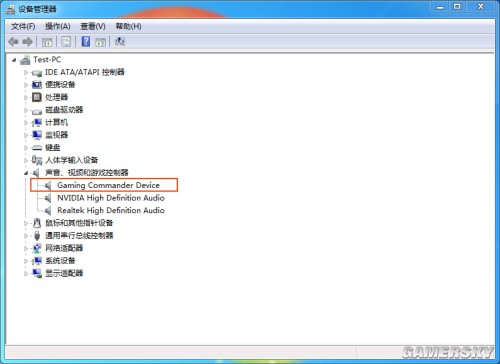Expand the 通用串行总线控制器 node
The height and width of the screenshot is (364, 500).
click(x=26, y=236)
